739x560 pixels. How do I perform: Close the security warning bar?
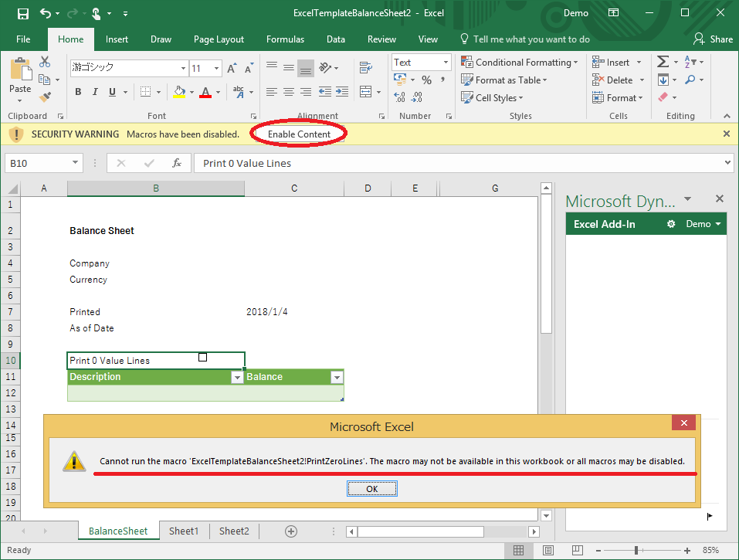point(727,134)
